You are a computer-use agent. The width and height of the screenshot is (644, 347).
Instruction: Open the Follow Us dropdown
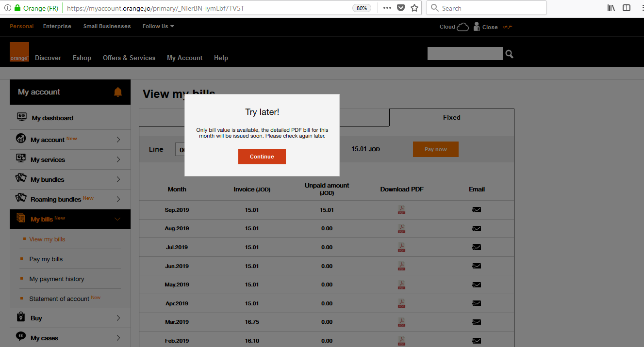point(158,26)
